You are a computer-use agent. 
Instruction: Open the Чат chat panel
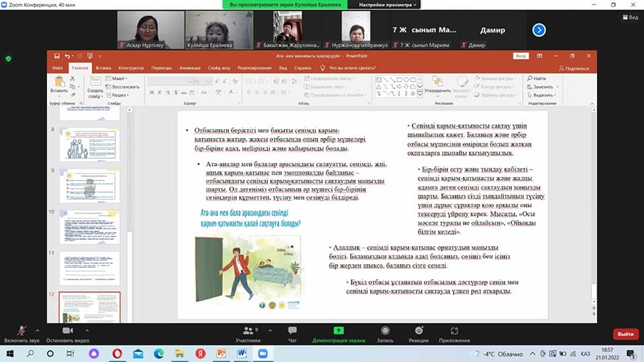[292, 330]
